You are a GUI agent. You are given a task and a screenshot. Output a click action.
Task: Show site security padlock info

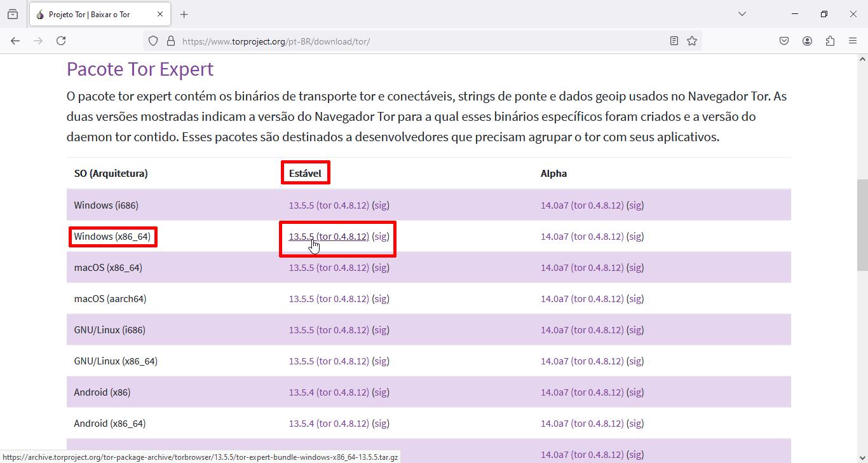coord(170,41)
